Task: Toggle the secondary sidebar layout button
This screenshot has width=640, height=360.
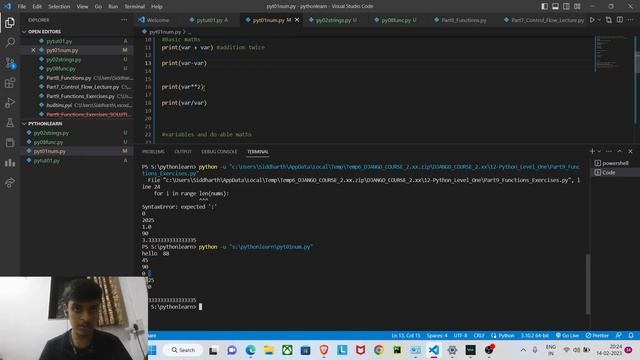Action: 566,6
